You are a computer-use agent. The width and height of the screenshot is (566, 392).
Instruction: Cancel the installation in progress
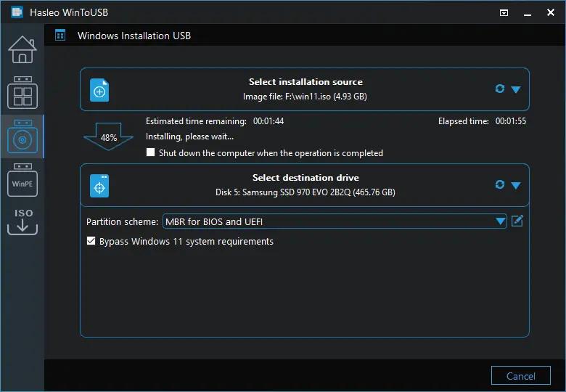pyautogui.click(x=520, y=376)
